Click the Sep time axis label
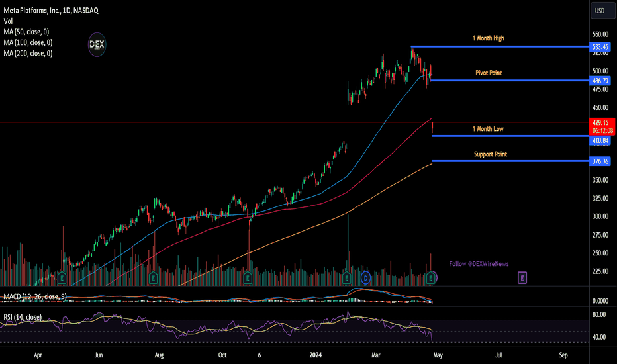Viewport: 617px width, 364px height. point(563,355)
